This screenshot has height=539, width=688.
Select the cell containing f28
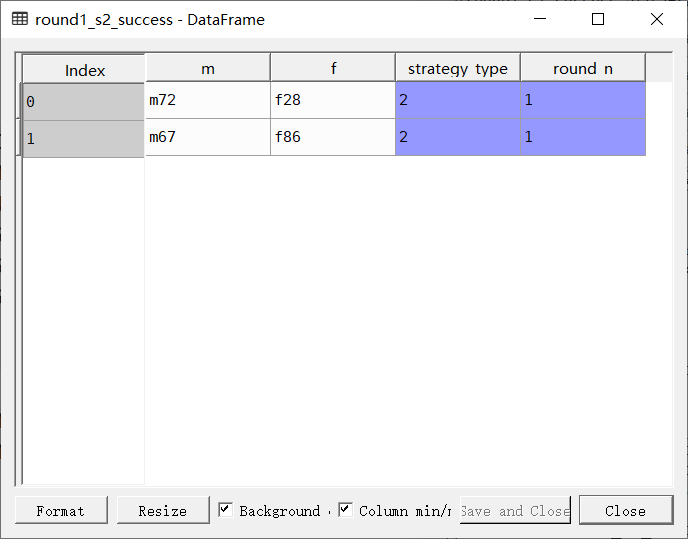tap(333, 100)
